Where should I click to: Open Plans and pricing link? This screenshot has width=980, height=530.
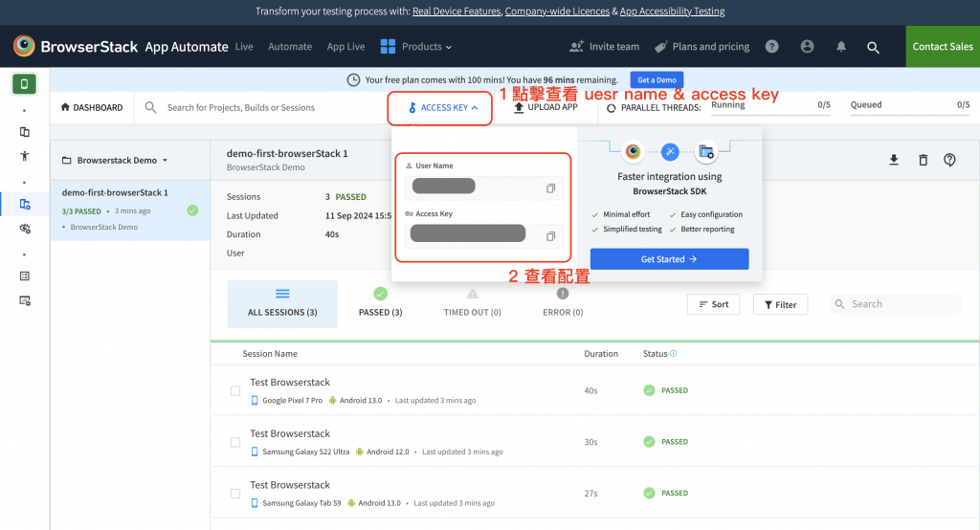(702, 46)
